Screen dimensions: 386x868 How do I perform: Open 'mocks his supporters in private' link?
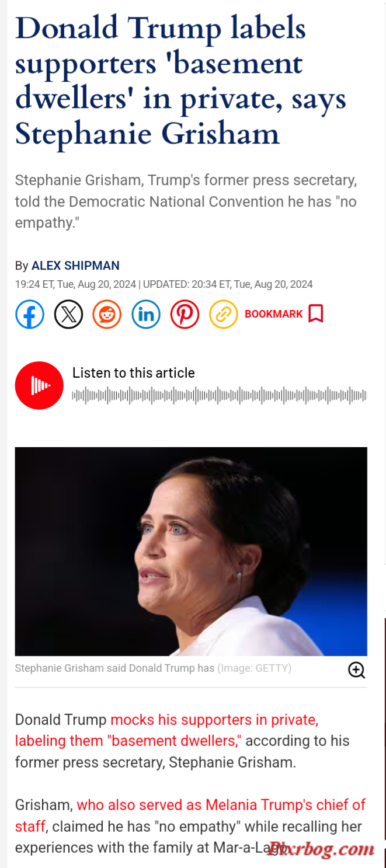214,720
